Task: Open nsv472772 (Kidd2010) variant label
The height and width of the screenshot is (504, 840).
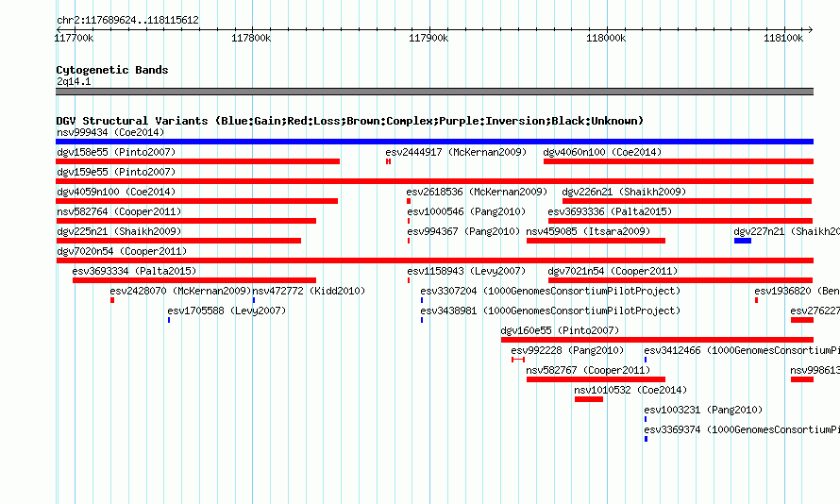Action: [309, 291]
